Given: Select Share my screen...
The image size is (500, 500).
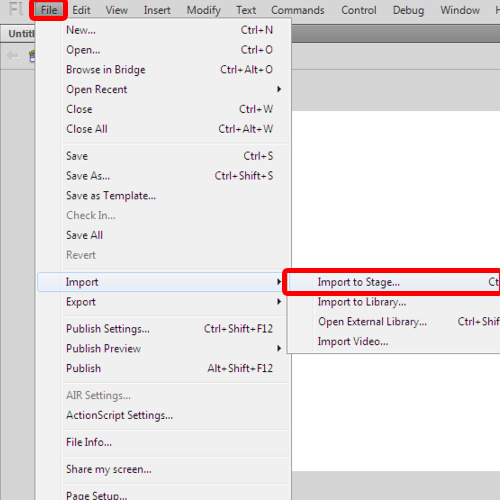Looking at the screenshot, I should pos(163,469).
